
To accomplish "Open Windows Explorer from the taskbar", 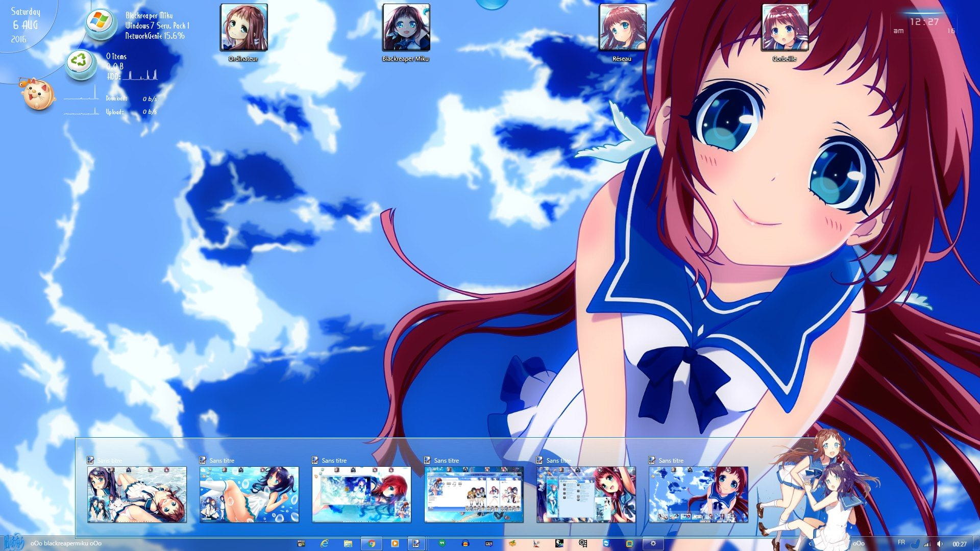I will pos(349,544).
